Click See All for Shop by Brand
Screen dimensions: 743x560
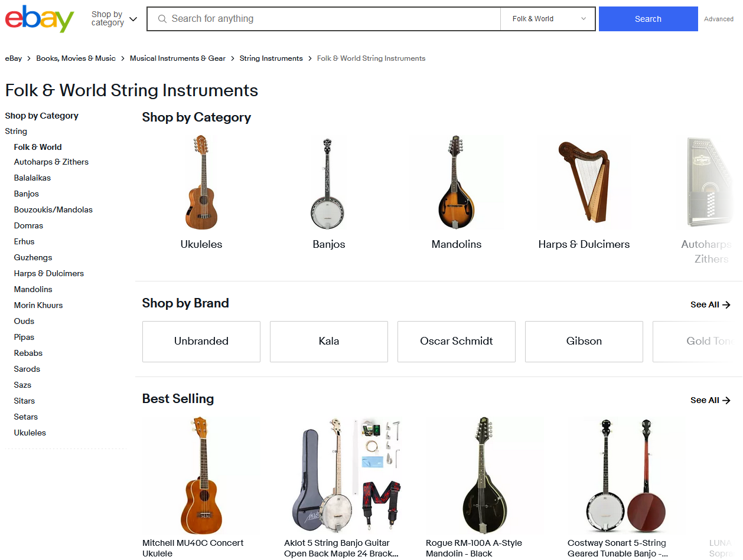(x=710, y=304)
